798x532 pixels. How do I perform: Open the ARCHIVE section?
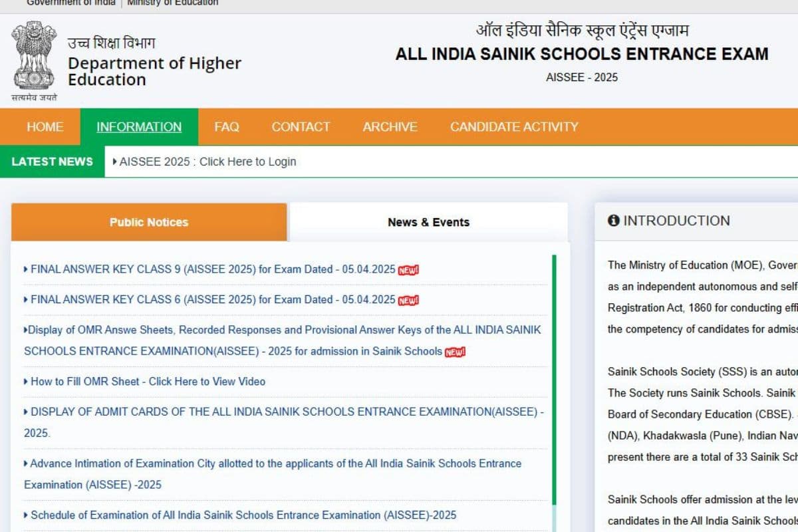[x=390, y=127]
